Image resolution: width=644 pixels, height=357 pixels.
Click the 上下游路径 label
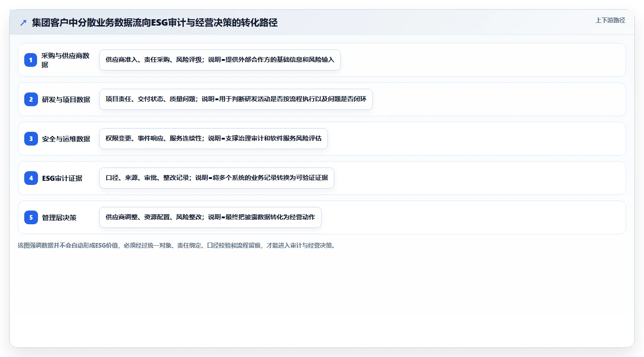tap(610, 20)
